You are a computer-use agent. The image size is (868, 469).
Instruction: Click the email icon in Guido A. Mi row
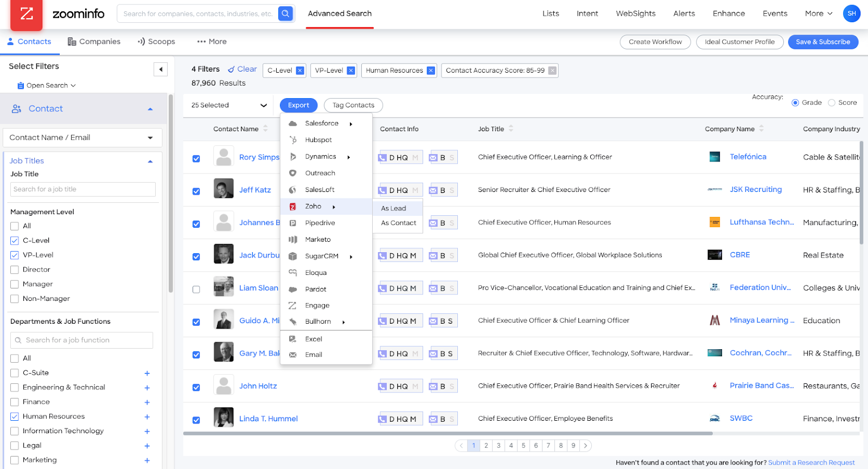click(x=433, y=322)
